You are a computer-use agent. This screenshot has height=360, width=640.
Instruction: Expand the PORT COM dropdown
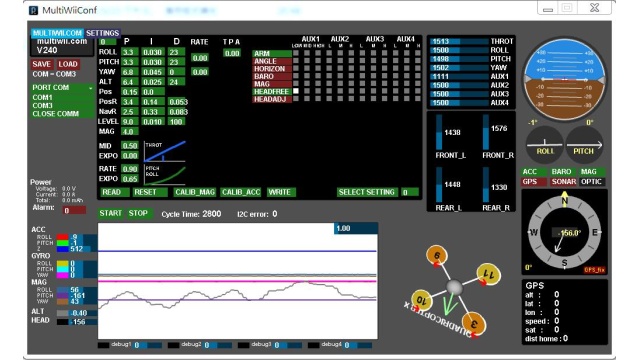[x=62, y=87]
